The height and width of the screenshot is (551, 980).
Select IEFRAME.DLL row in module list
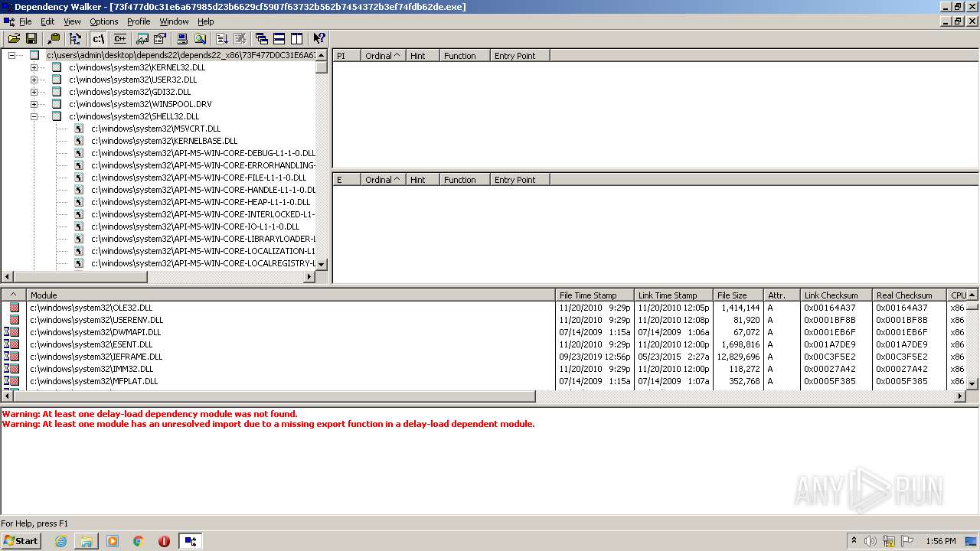click(x=482, y=357)
